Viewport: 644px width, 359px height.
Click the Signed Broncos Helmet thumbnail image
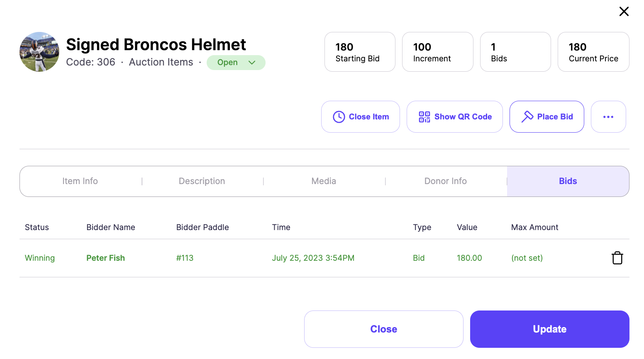[x=39, y=52]
